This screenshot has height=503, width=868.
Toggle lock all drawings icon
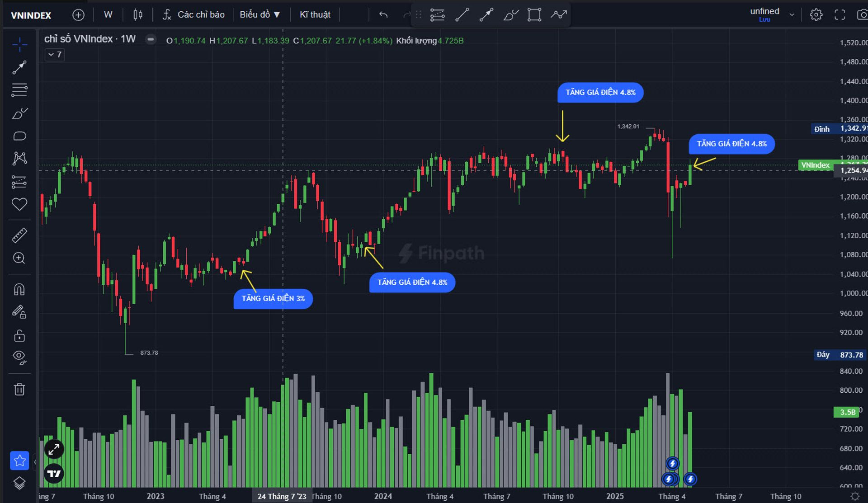(x=19, y=336)
